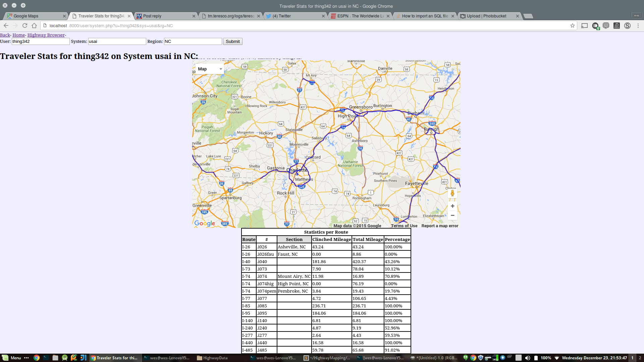This screenshot has height=362, width=644.
Task: Open the browser home page icon
Action: tap(34, 26)
